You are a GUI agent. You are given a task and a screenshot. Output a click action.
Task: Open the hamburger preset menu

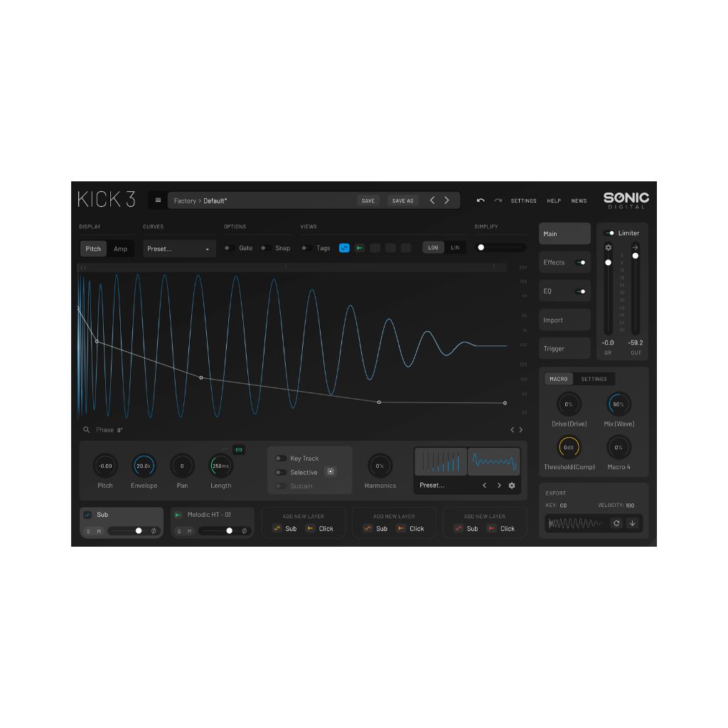click(x=158, y=200)
